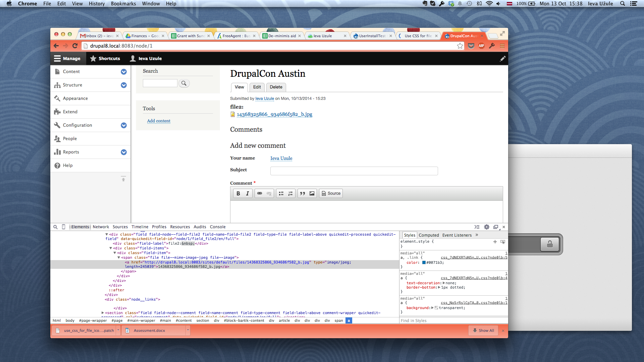Expand the comment section node in DOM tree
The image size is (644, 362).
click(x=103, y=313)
